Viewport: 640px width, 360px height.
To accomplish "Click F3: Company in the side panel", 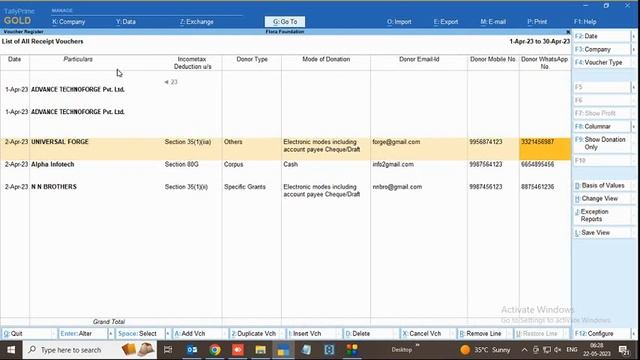I will pos(602,49).
